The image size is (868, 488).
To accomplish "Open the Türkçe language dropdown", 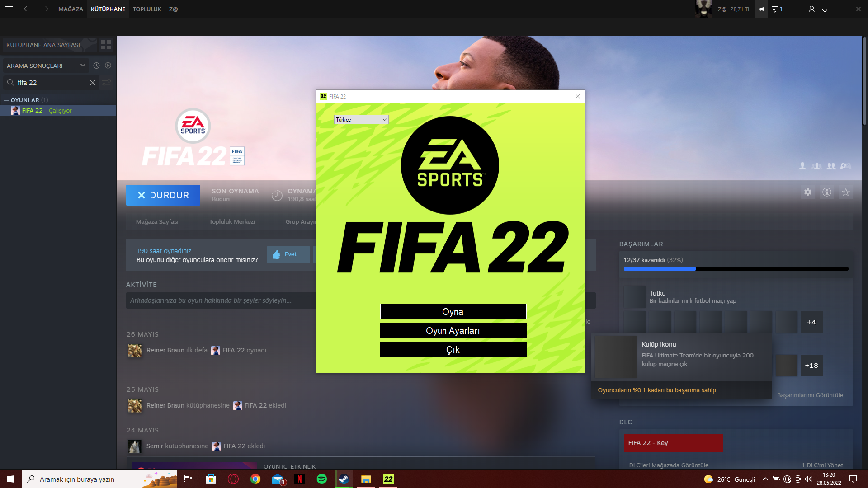I will pyautogui.click(x=361, y=120).
